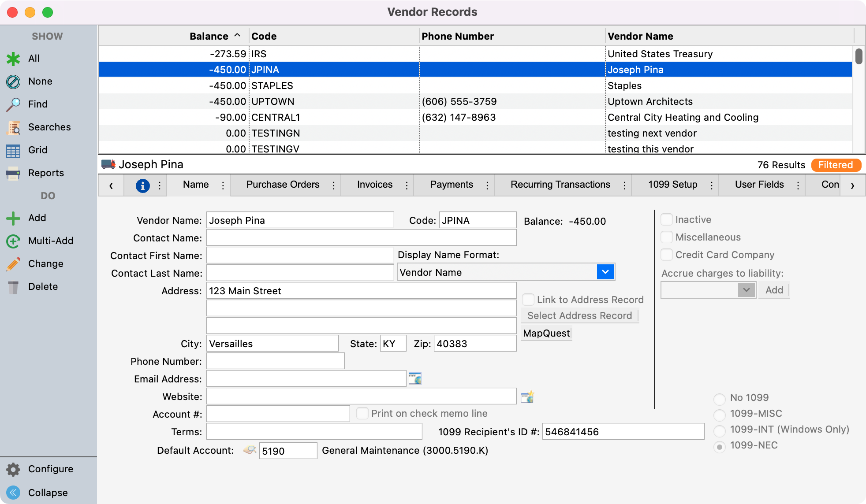Click the Reports printer icon
866x504 pixels.
tap(13, 173)
